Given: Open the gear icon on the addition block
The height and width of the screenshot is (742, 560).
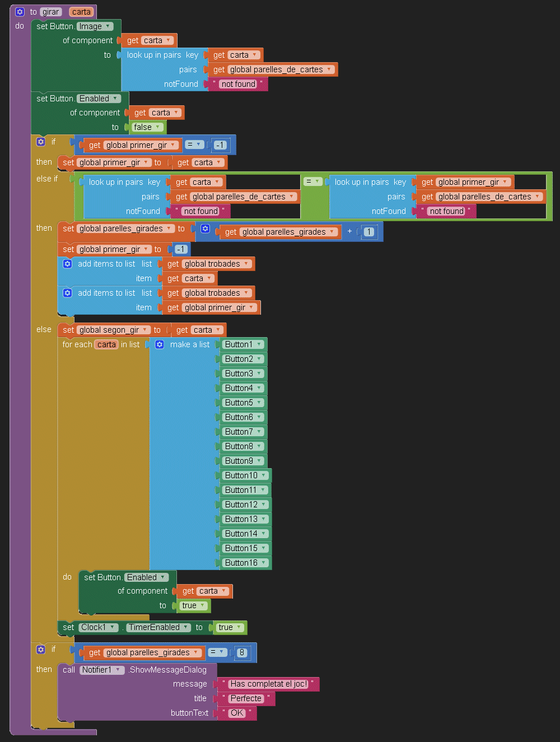Looking at the screenshot, I should click(206, 229).
